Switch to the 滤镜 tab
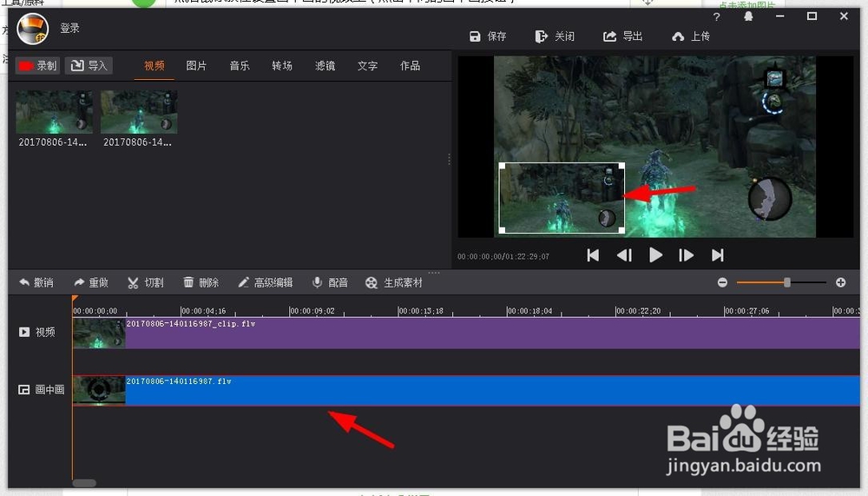The width and height of the screenshot is (868, 496). click(x=325, y=66)
